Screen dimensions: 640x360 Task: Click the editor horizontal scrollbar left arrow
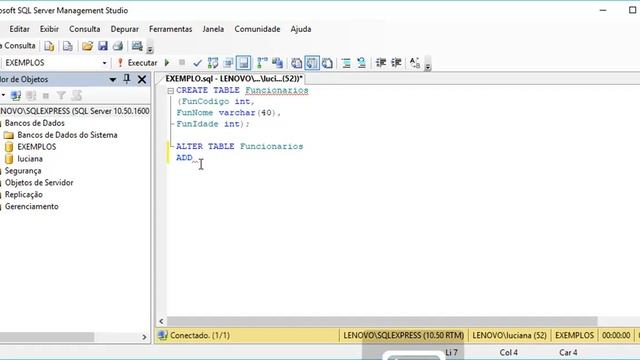[x=161, y=322]
